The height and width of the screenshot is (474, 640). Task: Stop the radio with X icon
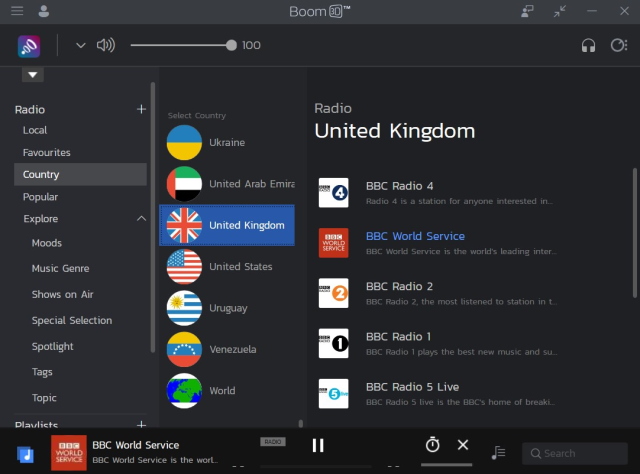pyautogui.click(x=463, y=445)
